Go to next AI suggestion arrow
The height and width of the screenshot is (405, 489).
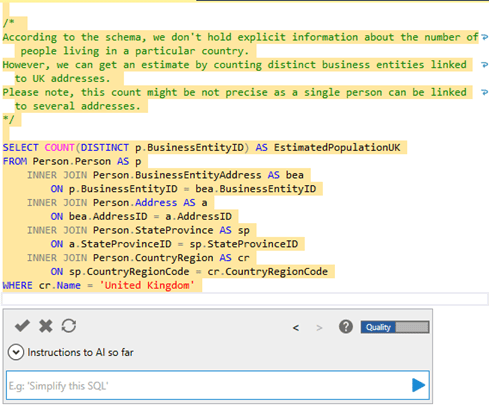pos(319,328)
